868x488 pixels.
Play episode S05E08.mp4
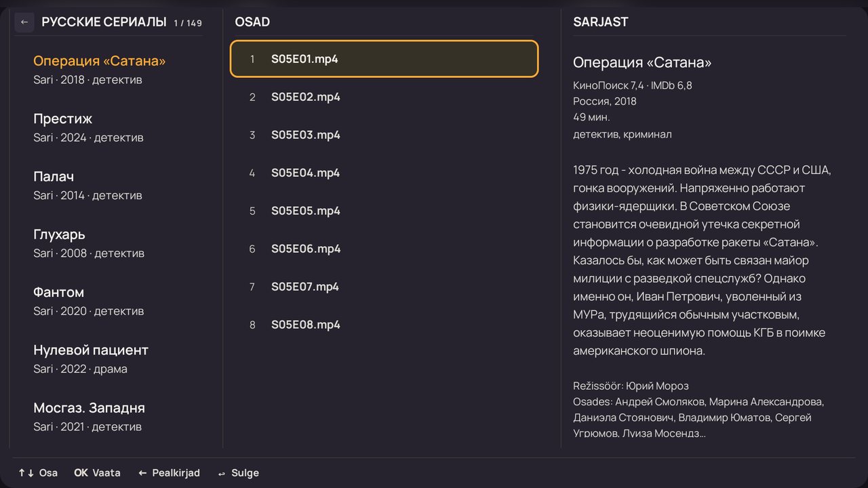[x=384, y=325]
